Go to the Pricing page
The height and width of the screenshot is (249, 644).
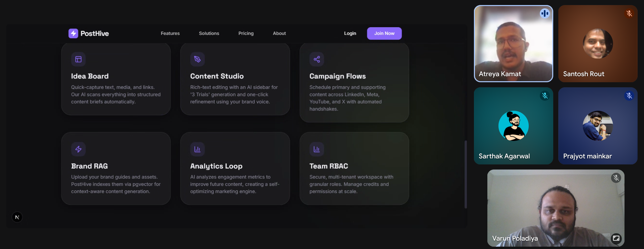coord(246,33)
